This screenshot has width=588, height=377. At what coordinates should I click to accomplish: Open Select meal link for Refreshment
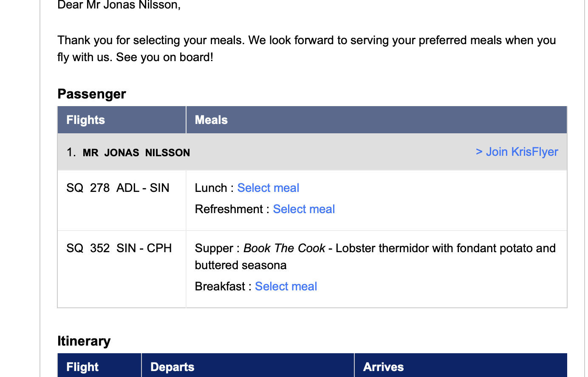pyautogui.click(x=304, y=209)
